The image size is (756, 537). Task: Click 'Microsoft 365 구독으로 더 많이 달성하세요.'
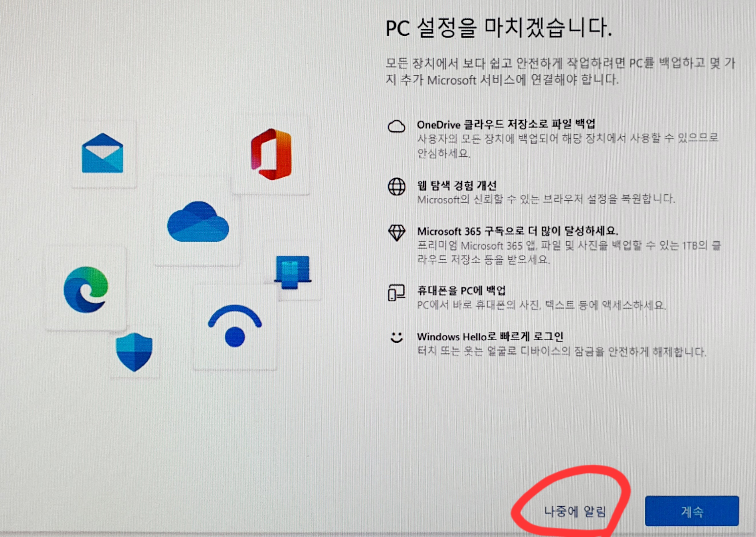[x=518, y=231]
